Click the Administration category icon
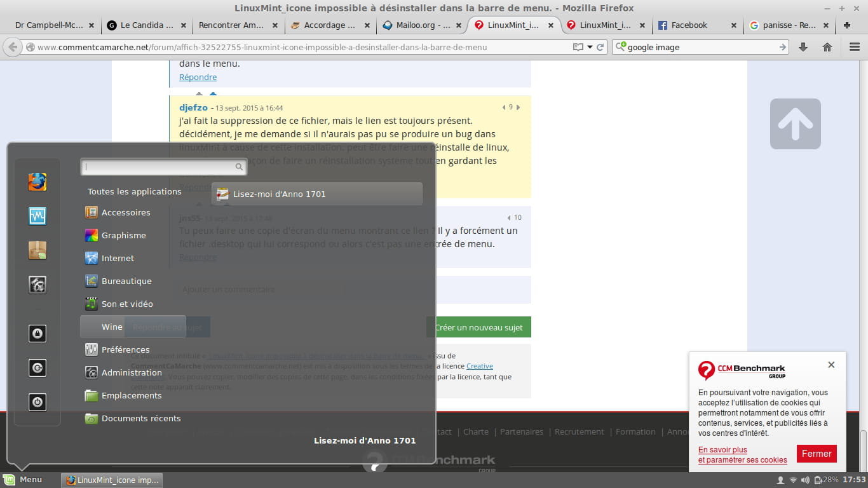Viewport: 868px width, 488px height. (92, 372)
